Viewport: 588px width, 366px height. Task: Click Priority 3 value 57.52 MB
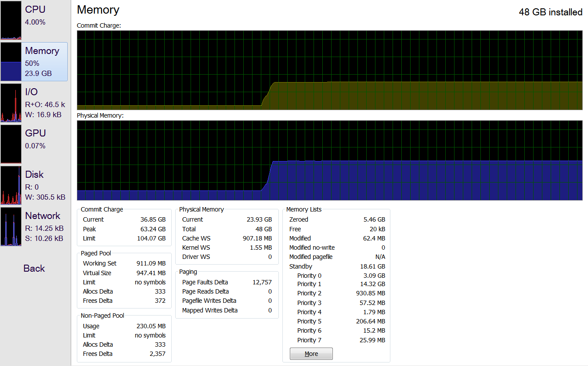click(x=372, y=303)
